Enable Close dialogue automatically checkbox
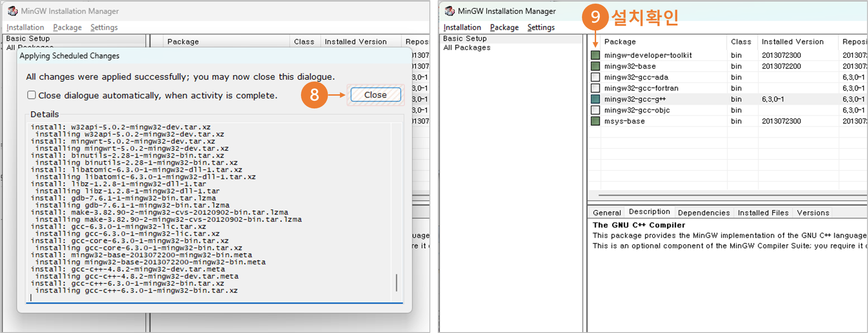This screenshot has width=868, height=333. pos(31,95)
